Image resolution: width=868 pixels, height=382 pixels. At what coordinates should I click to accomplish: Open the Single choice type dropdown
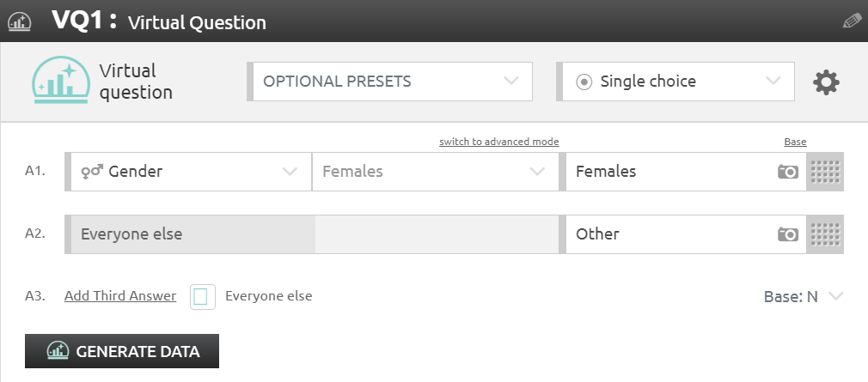pyautogui.click(x=676, y=82)
